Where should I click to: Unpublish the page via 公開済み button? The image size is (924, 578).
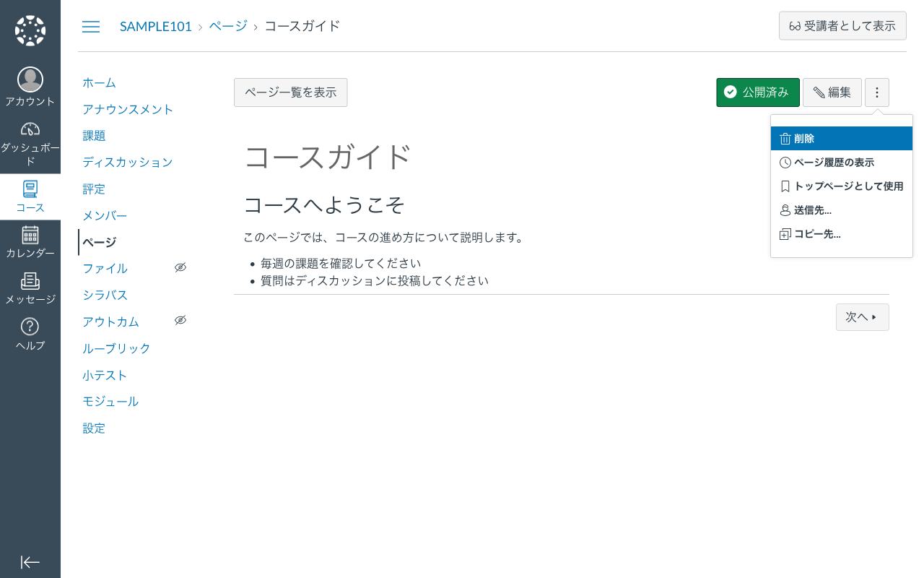[x=757, y=92]
